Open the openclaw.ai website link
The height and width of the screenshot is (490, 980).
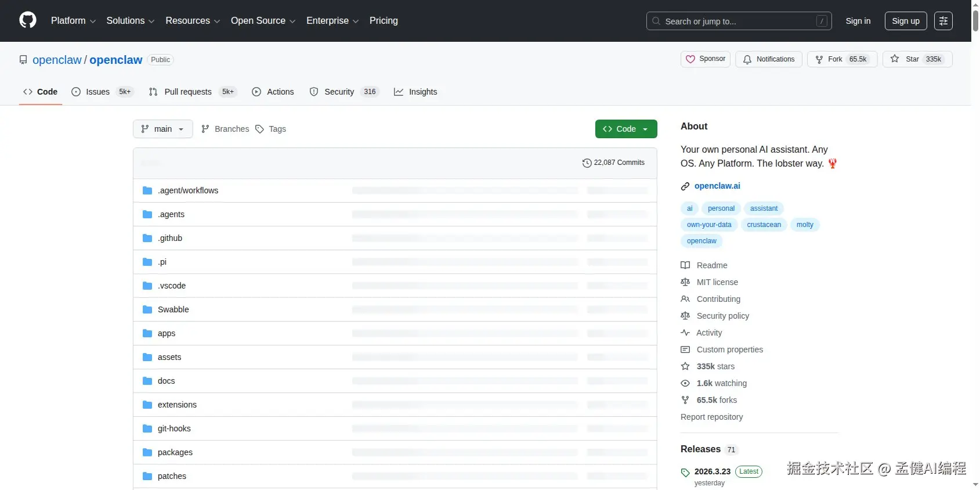click(717, 186)
